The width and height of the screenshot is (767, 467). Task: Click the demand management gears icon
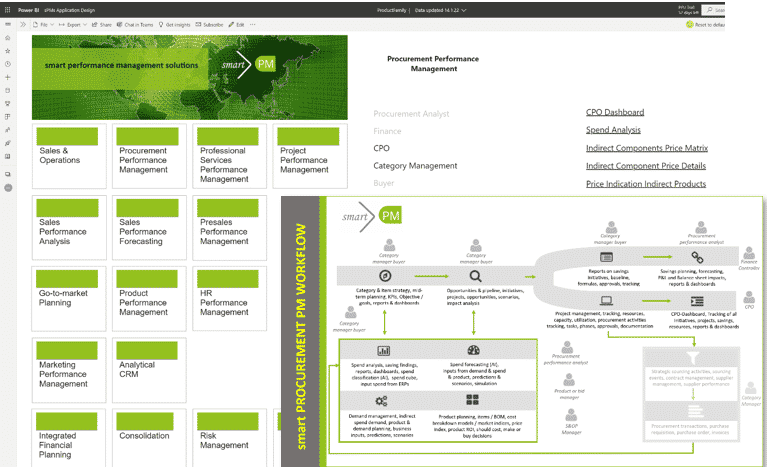381,401
